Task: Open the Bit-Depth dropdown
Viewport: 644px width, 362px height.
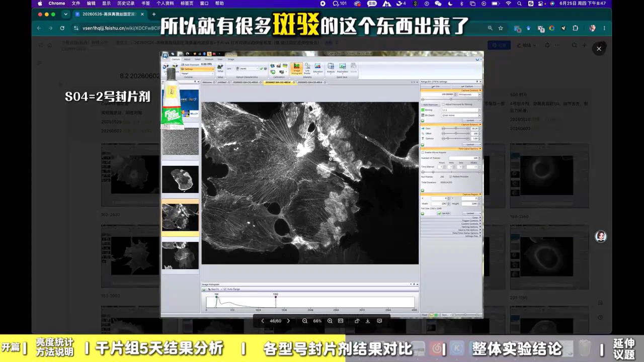Action: point(460,115)
